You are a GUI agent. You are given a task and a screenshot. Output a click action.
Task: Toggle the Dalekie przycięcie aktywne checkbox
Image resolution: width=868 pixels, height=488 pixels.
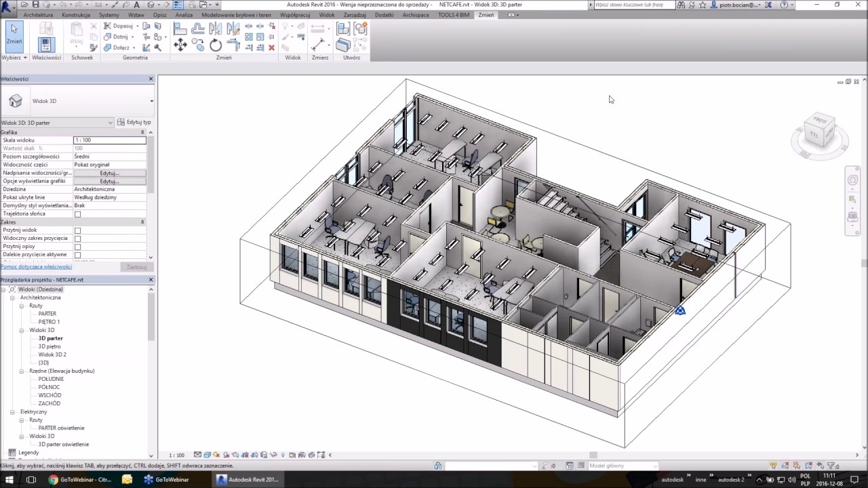(x=77, y=255)
